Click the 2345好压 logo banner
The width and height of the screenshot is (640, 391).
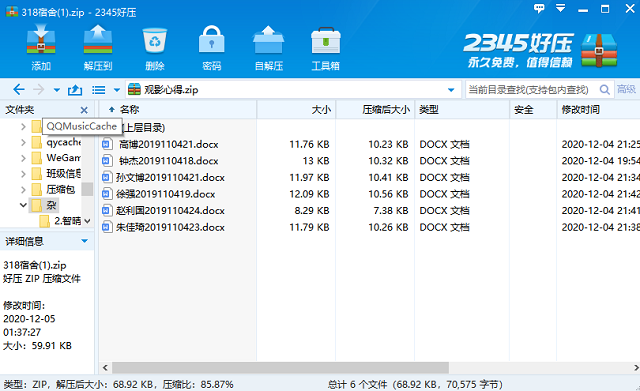coord(540,51)
